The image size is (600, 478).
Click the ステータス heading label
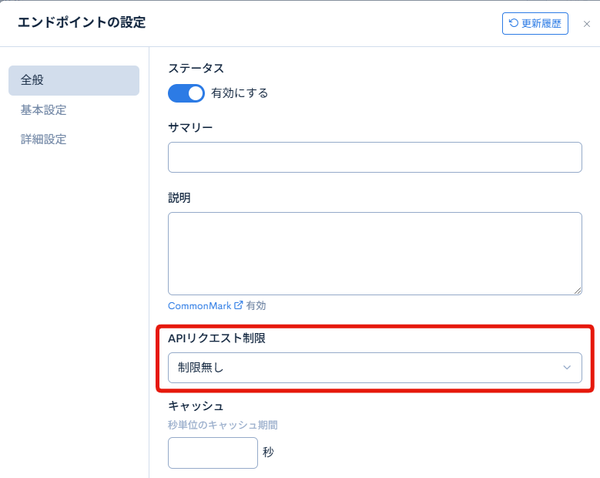(196, 69)
